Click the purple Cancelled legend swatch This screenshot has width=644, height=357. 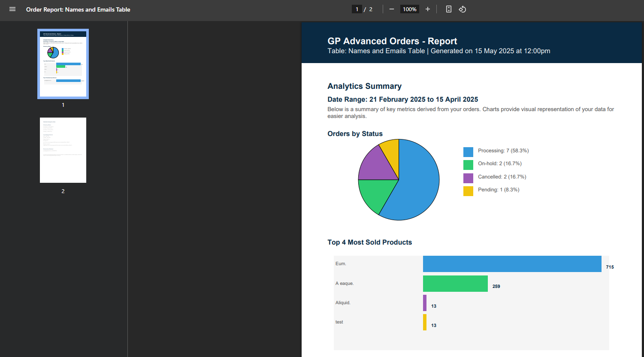[x=468, y=178]
